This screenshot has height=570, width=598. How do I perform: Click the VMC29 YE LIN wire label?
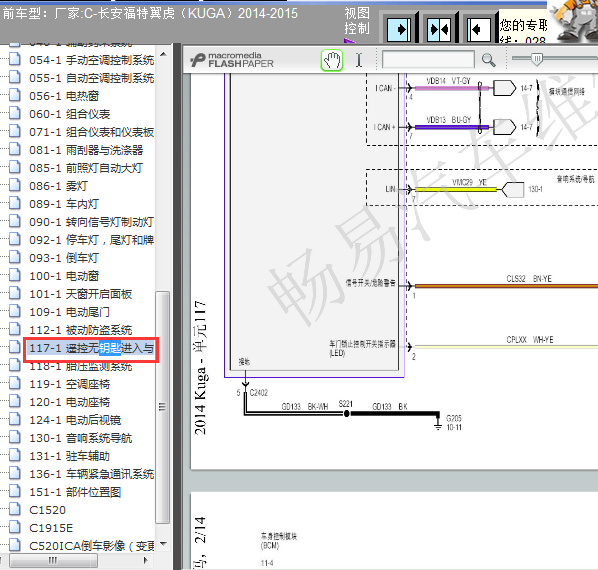tap(469, 182)
